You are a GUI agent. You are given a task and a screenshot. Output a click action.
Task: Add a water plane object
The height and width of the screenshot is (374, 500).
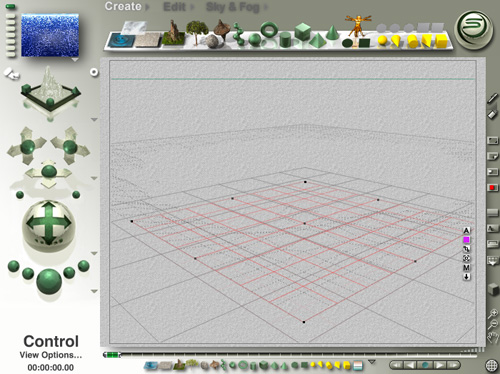[x=122, y=40]
